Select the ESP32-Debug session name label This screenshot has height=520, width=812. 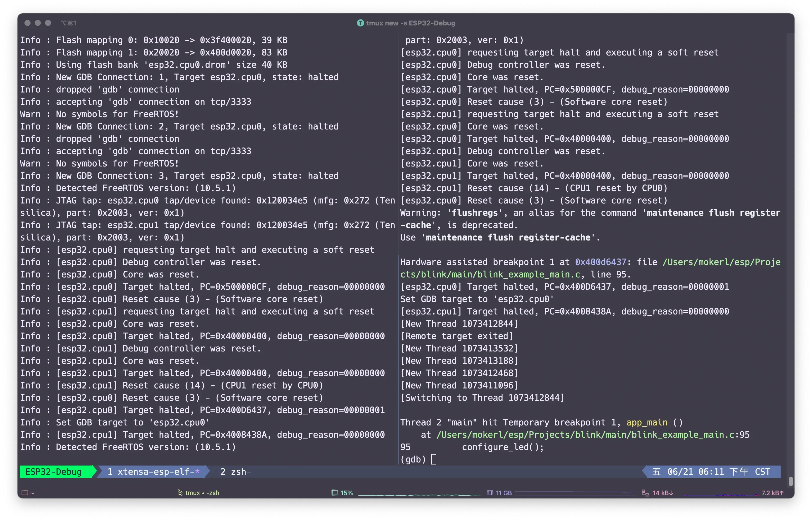click(x=54, y=472)
